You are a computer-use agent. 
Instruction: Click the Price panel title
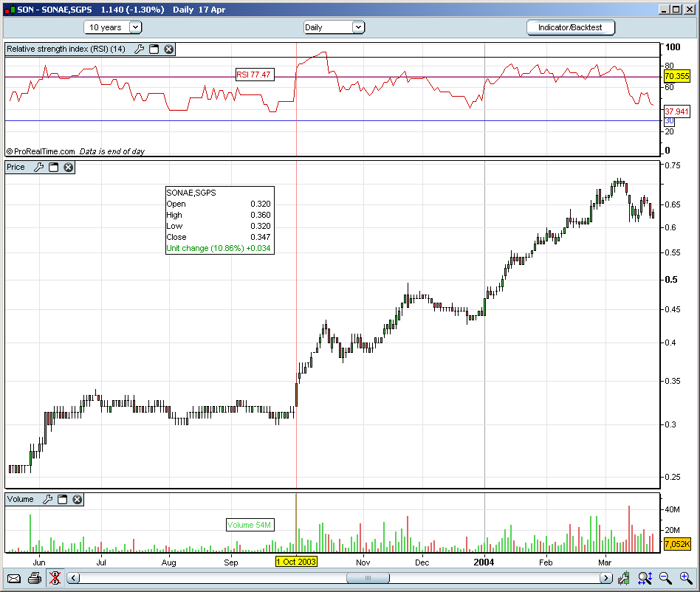point(16,168)
